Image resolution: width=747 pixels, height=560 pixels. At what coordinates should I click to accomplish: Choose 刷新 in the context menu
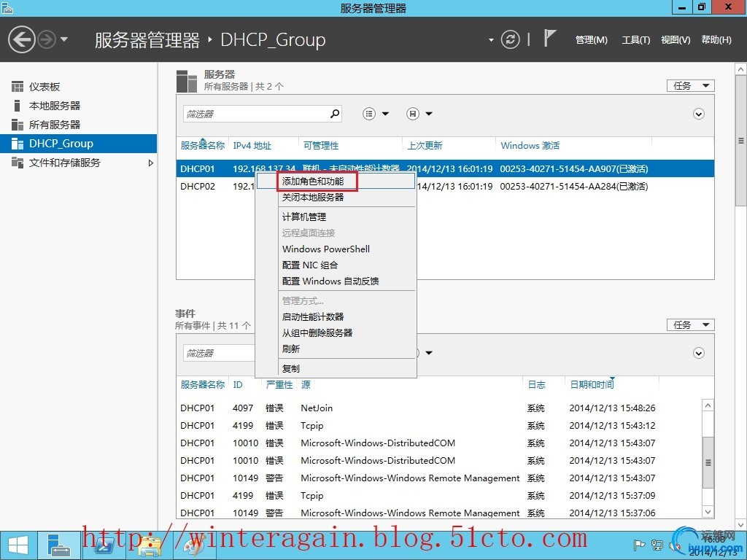tap(336, 349)
